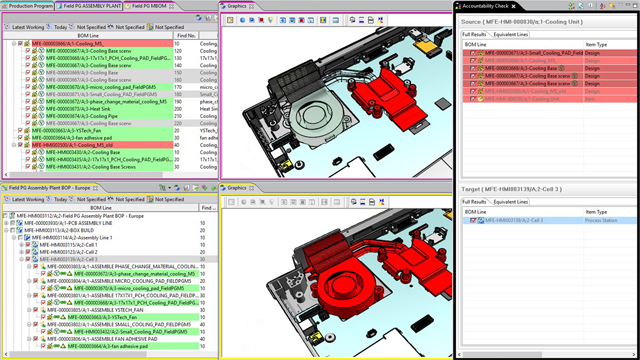Image resolution: width=640 pixels, height=360 pixels.
Task: Uncheck Cell 3 row in Target results
Action: tap(473, 220)
